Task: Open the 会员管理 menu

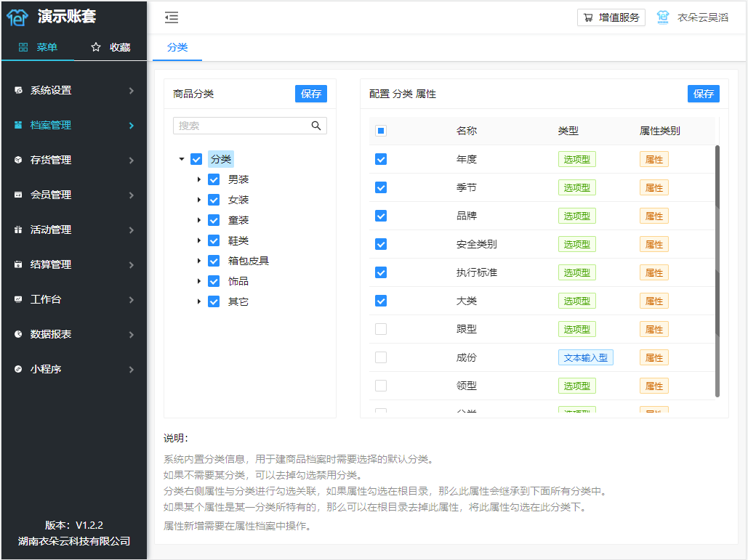Action: click(x=74, y=195)
